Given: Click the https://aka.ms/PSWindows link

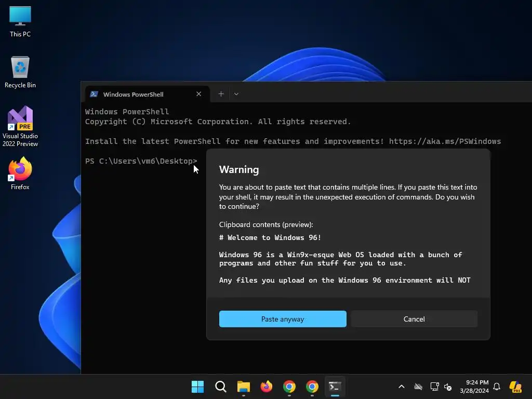Looking at the screenshot, I should coord(445,141).
